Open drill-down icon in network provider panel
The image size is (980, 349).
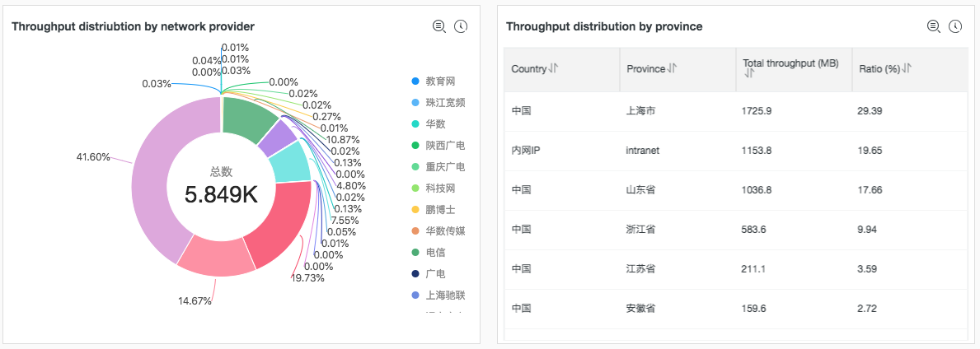click(439, 26)
